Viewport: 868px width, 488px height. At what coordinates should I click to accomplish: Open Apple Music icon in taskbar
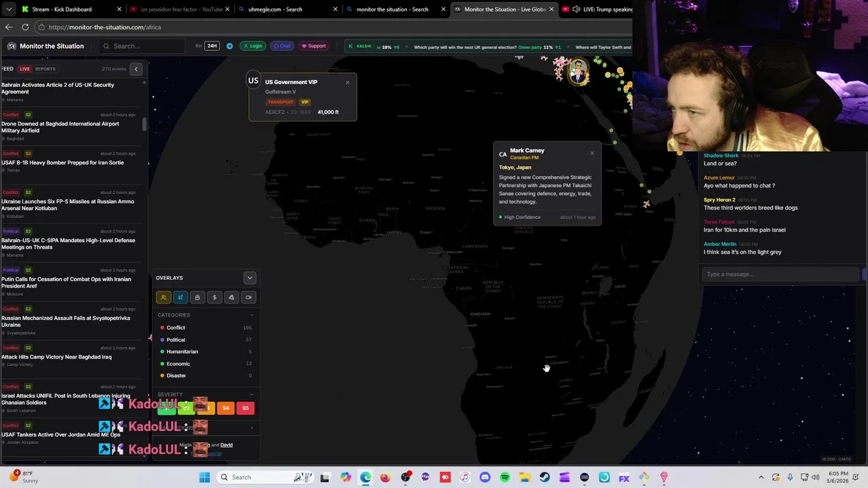(x=465, y=477)
